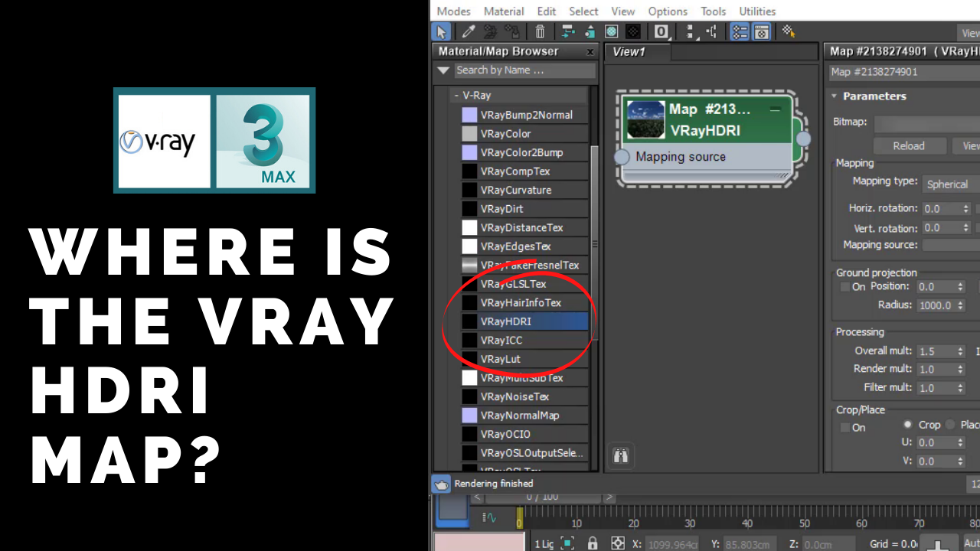Click the teapot render status icon
This screenshot has width=980, height=551.
[441, 484]
